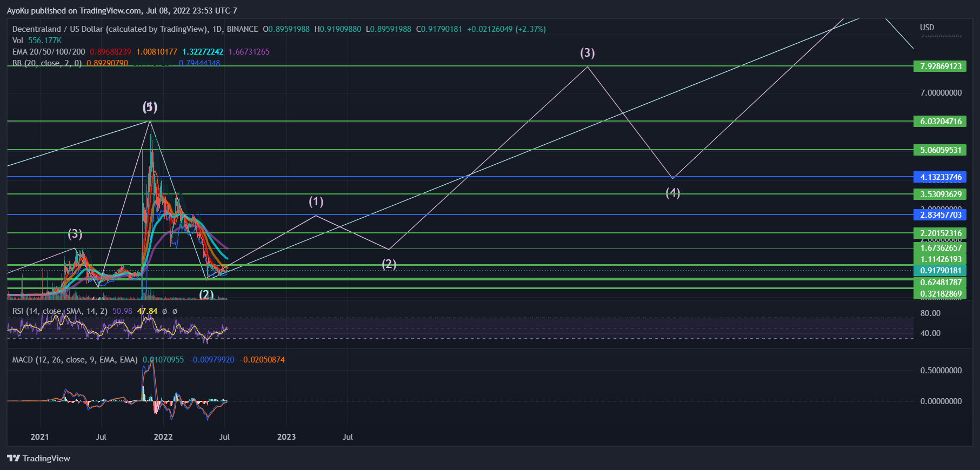Click the current price label 0.91790181 on axis

click(941, 271)
